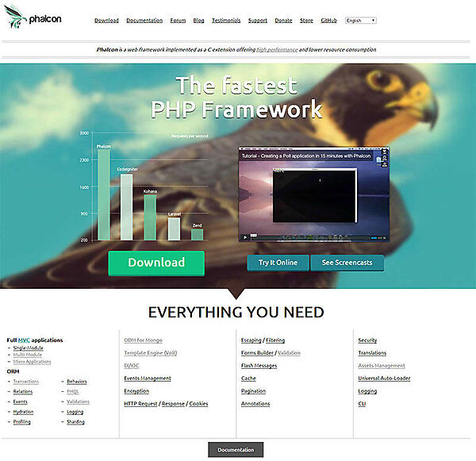
Task: Open the ORM Transactions link
Action: click(x=26, y=382)
